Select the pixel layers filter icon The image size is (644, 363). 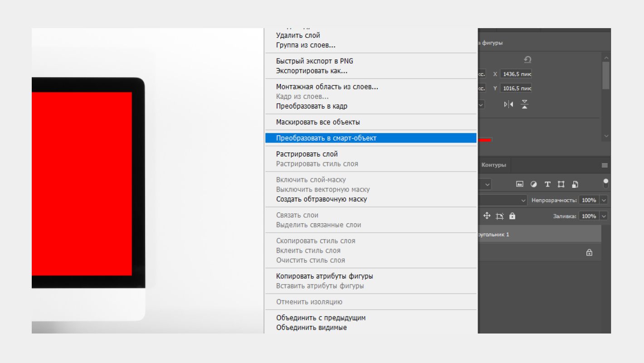coord(519,184)
